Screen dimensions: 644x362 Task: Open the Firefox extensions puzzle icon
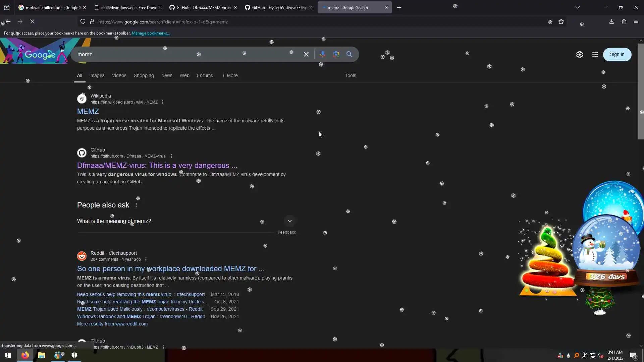pos(624,22)
